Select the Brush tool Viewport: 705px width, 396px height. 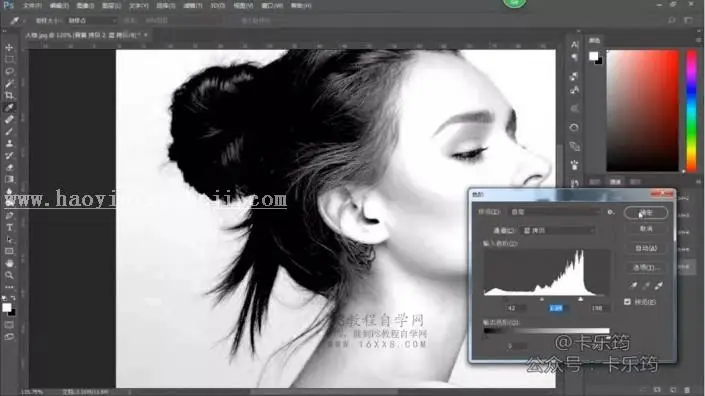[9, 132]
